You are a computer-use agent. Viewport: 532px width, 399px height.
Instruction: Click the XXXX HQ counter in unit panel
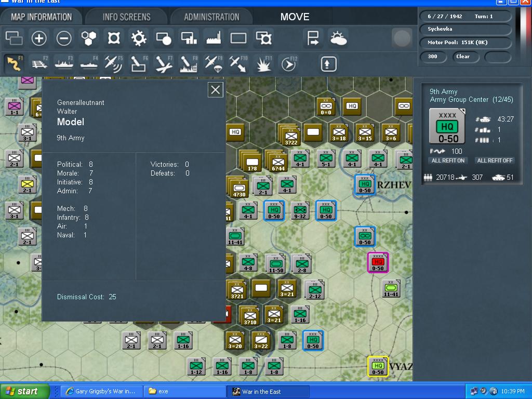(x=447, y=126)
